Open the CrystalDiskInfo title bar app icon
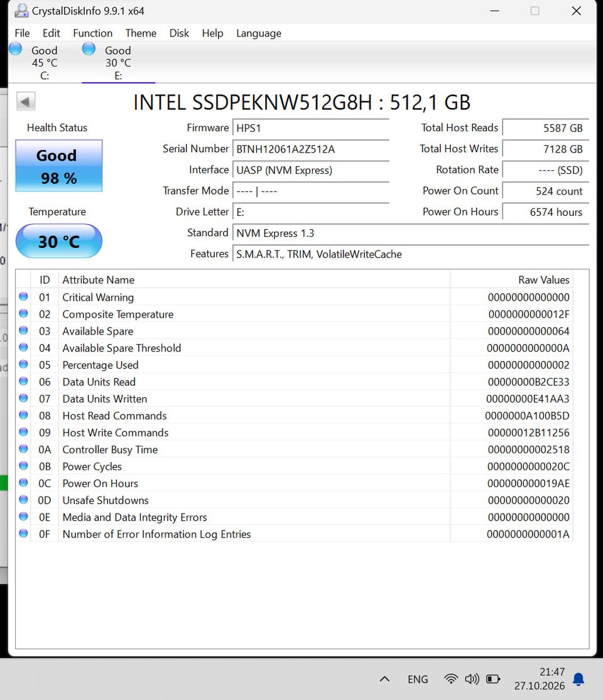 (21, 11)
